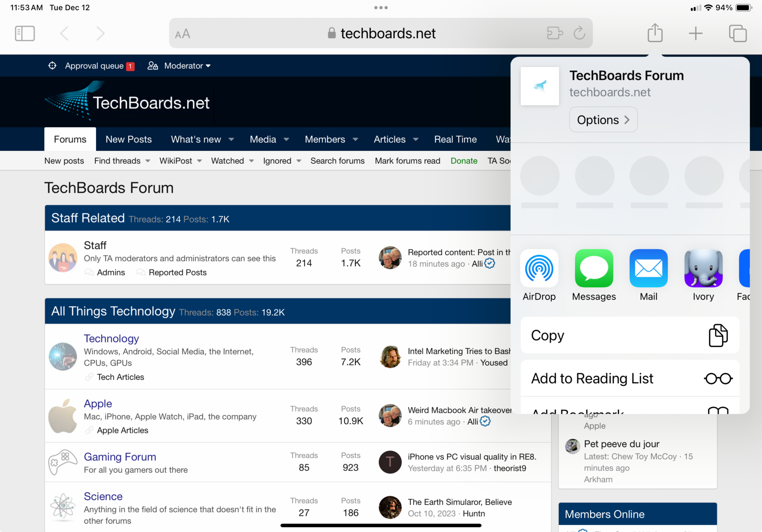Expand the What's new menu arrow
The height and width of the screenshot is (532, 762).
pyautogui.click(x=231, y=140)
